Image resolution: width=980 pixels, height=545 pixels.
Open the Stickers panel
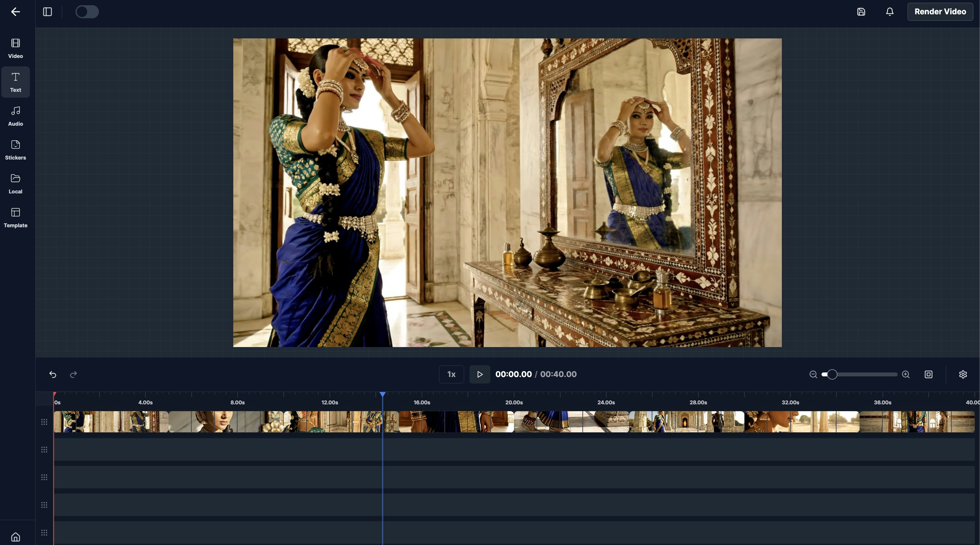[16, 149]
